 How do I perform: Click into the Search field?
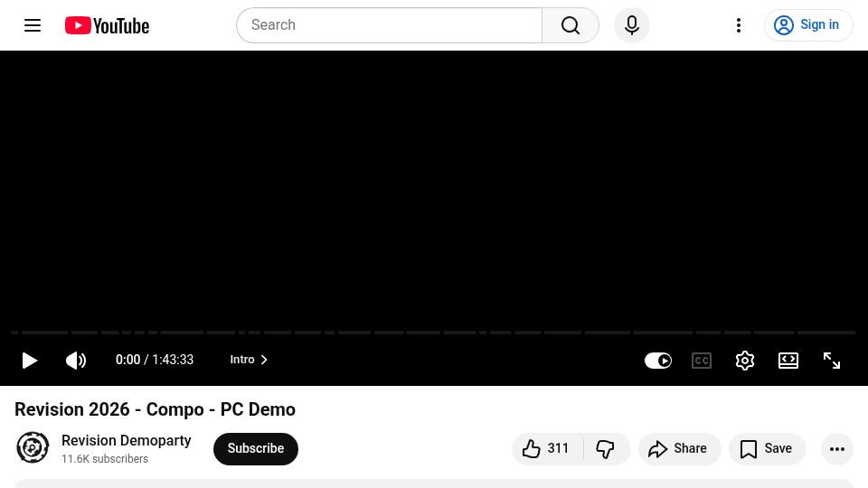tap(389, 25)
